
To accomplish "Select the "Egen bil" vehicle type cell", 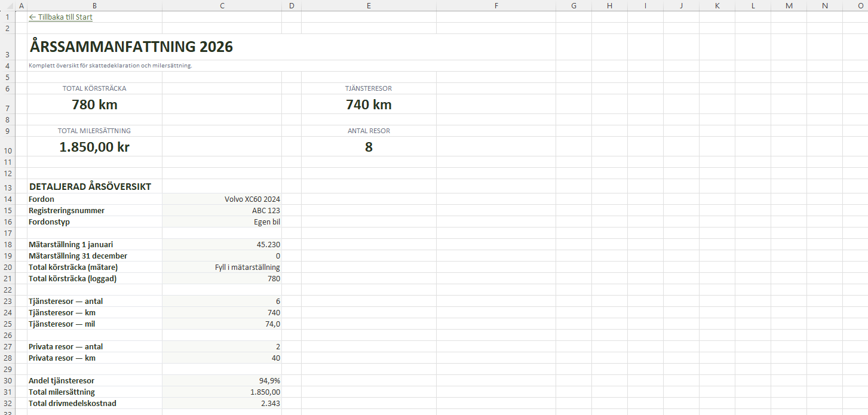I will pyautogui.click(x=222, y=222).
